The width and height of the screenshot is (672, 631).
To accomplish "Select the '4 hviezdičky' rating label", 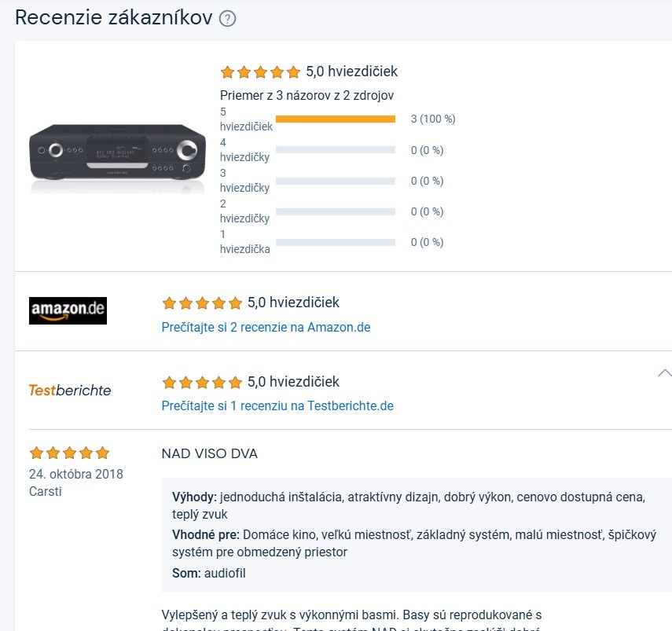I will pyautogui.click(x=244, y=149).
